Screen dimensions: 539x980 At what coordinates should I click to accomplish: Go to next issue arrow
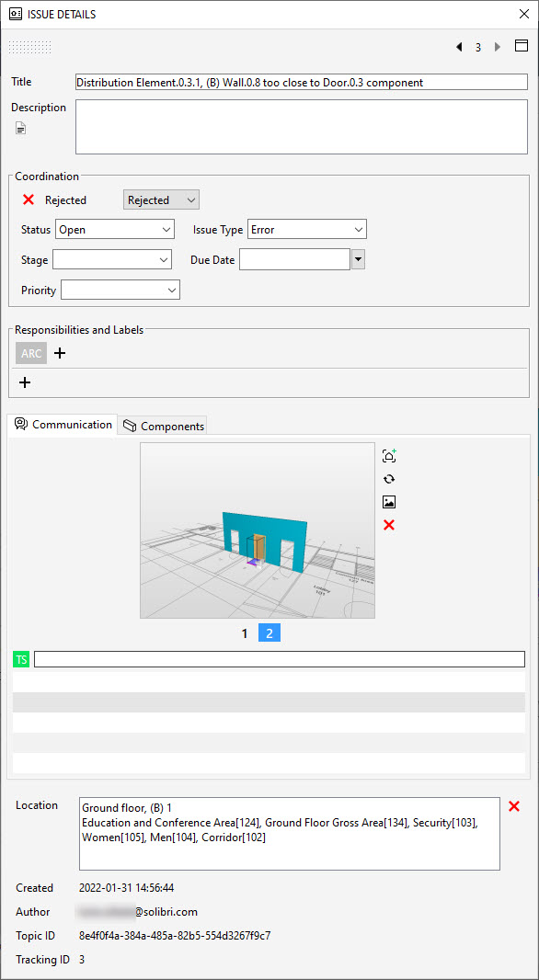(498, 47)
